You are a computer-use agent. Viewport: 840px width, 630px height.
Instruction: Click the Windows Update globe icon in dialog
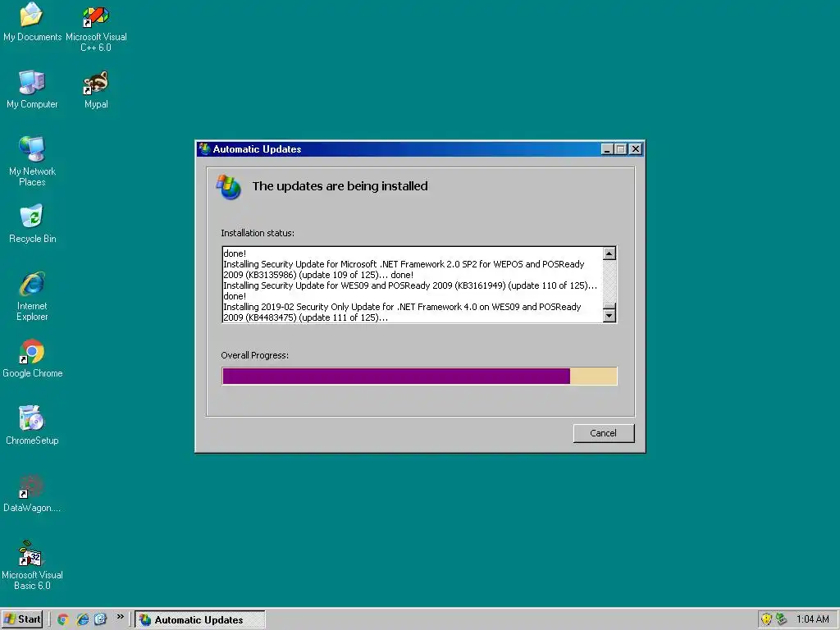229,186
